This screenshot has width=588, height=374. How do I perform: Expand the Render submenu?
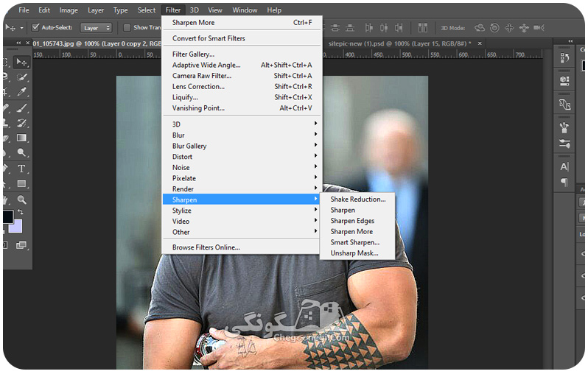point(242,189)
